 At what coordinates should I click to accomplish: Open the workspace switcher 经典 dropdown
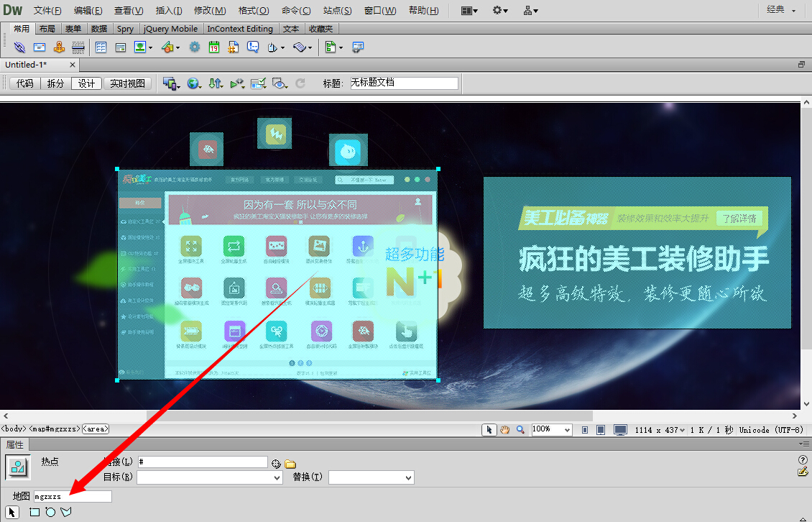click(x=781, y=10)
